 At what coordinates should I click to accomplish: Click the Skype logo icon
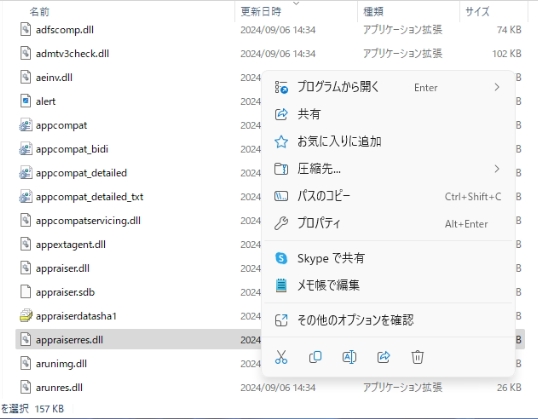[281, 258]
